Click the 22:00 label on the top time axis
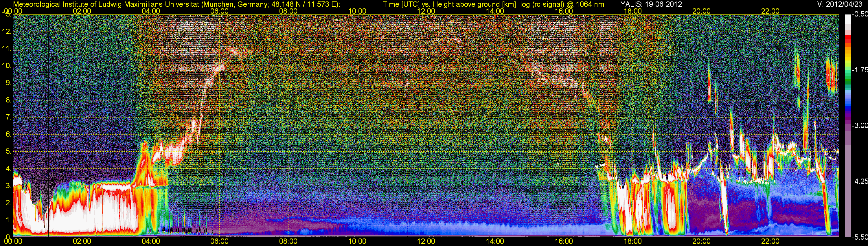The height and width of the screenshot is (246, 868). [x=770, y=11]
